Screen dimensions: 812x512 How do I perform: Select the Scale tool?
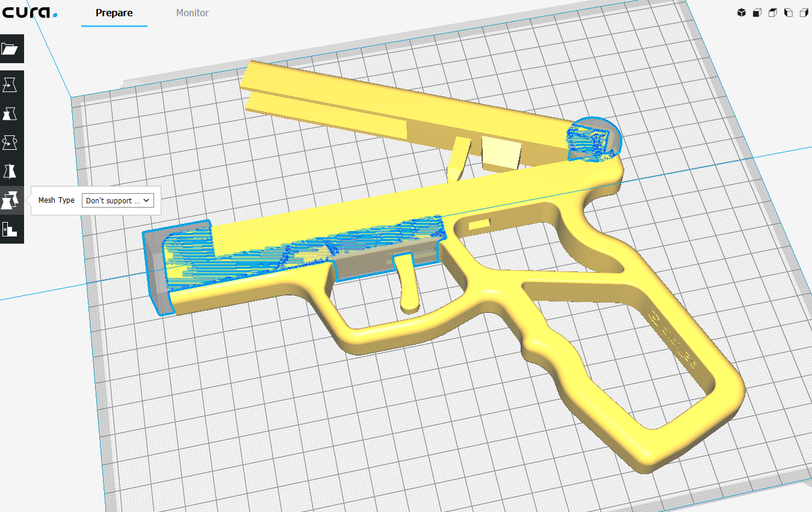click(x=11, y=114)
